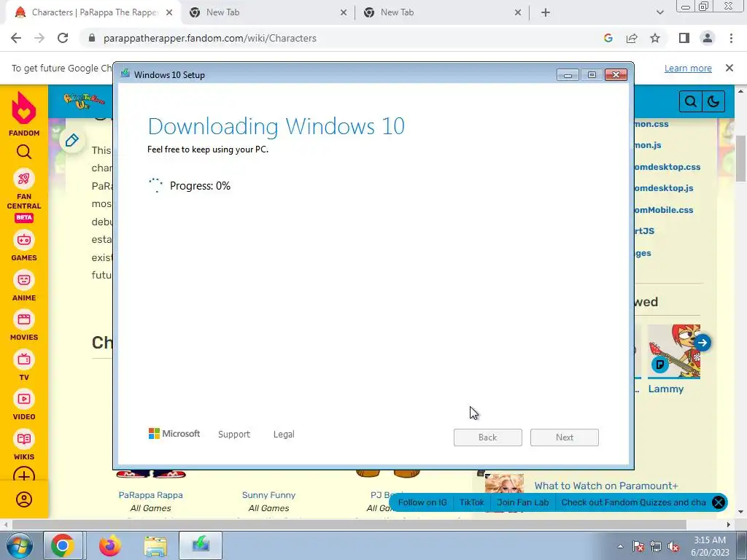Click the horizontal scrollbar track
Screen dimensions: 747x560
[348, 524]
